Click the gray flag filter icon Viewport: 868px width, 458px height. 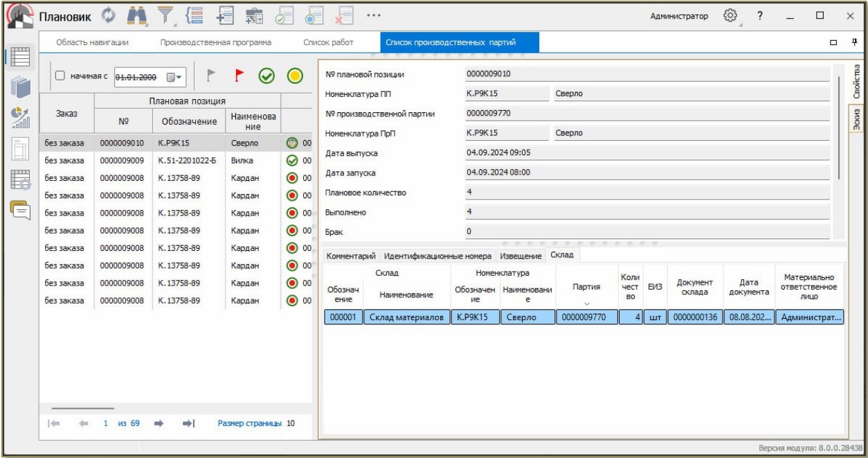click(x=213, y=76)
